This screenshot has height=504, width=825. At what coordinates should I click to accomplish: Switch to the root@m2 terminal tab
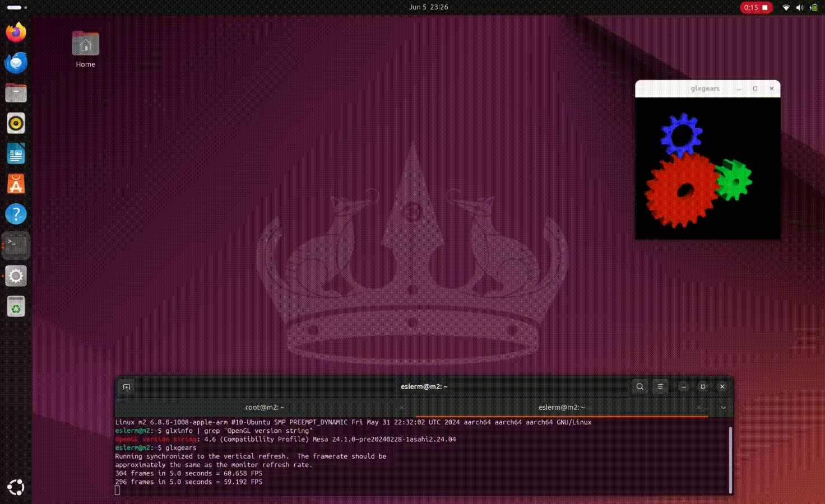265,408
